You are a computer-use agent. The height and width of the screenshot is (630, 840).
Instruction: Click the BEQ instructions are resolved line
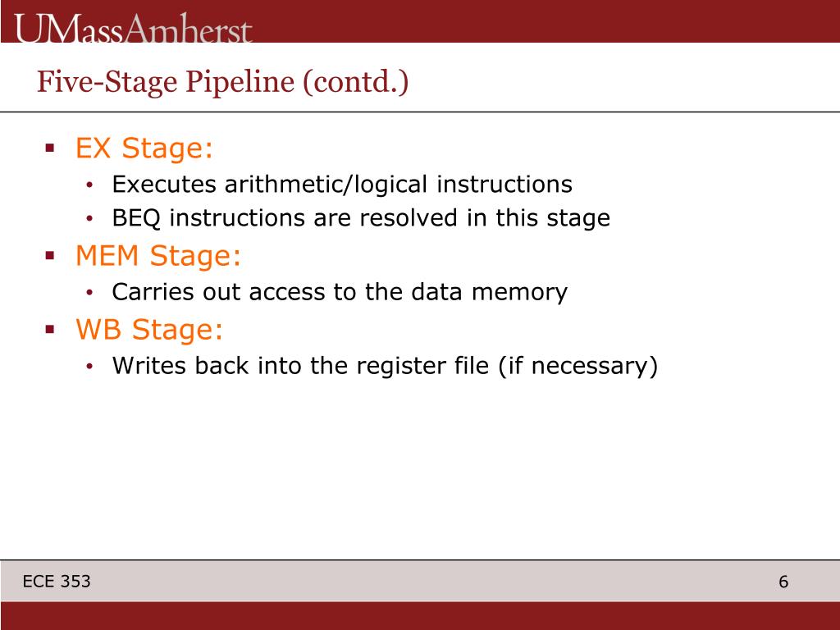[361, 218]
